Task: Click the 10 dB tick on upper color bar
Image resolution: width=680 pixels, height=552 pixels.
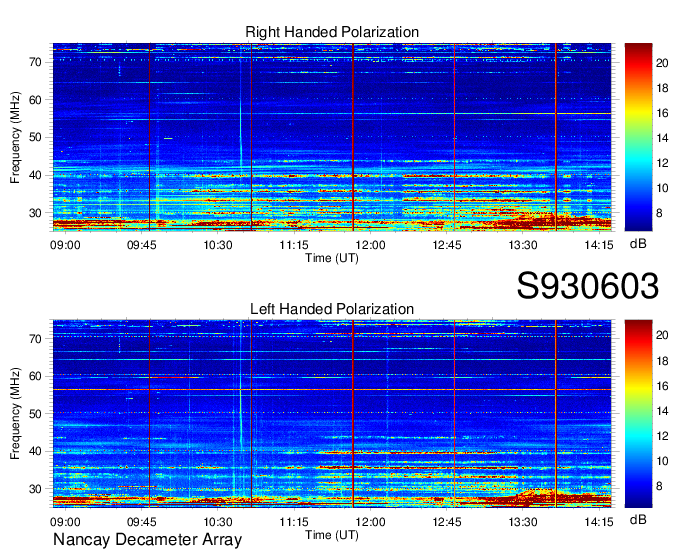Action: click(x=662, y=188)
